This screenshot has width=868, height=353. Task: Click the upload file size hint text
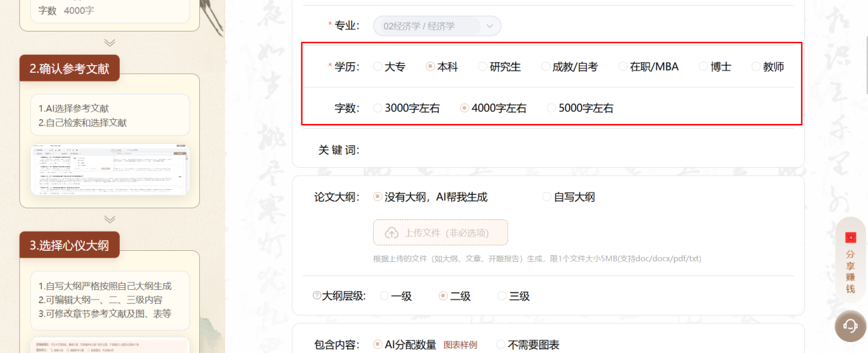(537, 258)
